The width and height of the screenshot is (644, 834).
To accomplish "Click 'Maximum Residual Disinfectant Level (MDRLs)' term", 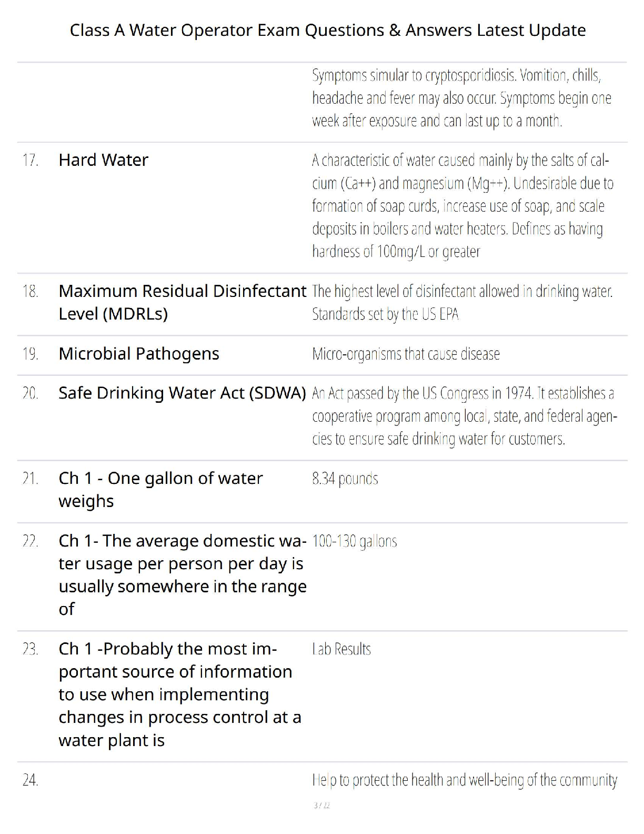I will click(182, 302).
